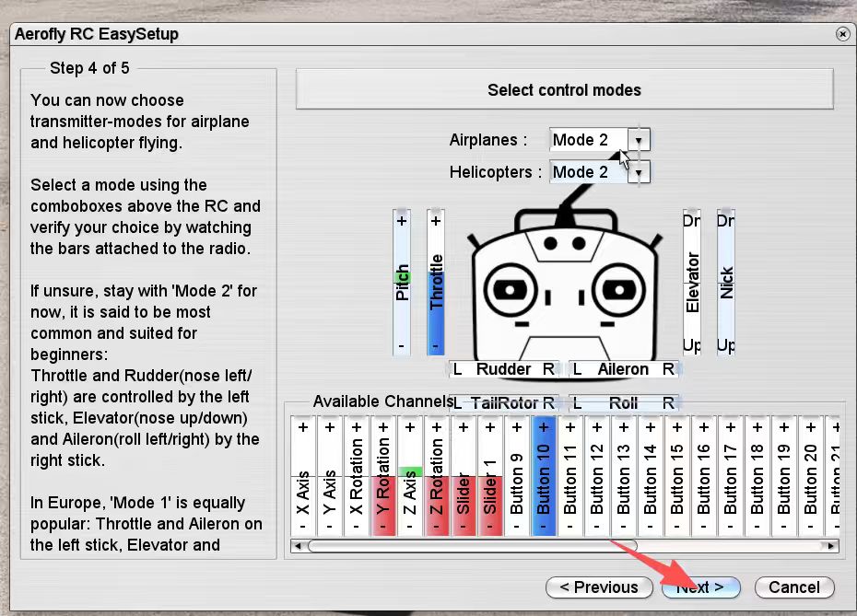
Task: Click the channels horizontal scrollbar thumb
Action: (x=472, y=546)
